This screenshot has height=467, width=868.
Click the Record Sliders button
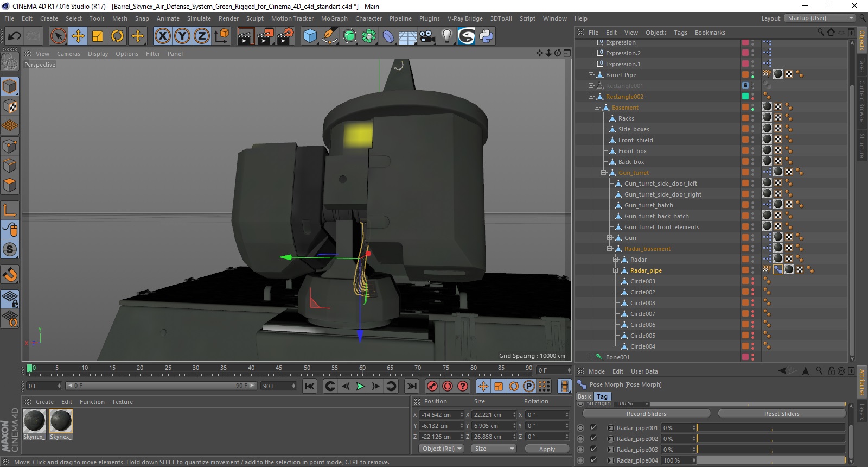point(646,414)
